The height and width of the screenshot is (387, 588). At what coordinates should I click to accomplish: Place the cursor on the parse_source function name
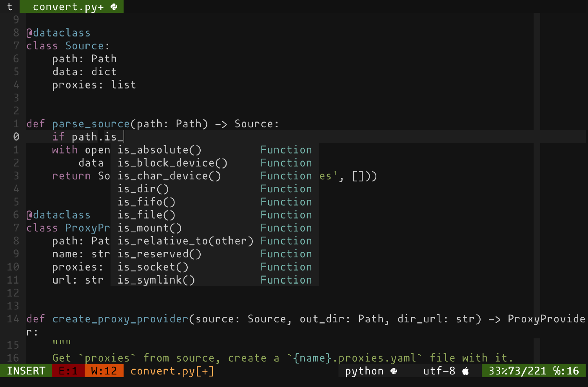pyautogui.click(x=91, y=124)
